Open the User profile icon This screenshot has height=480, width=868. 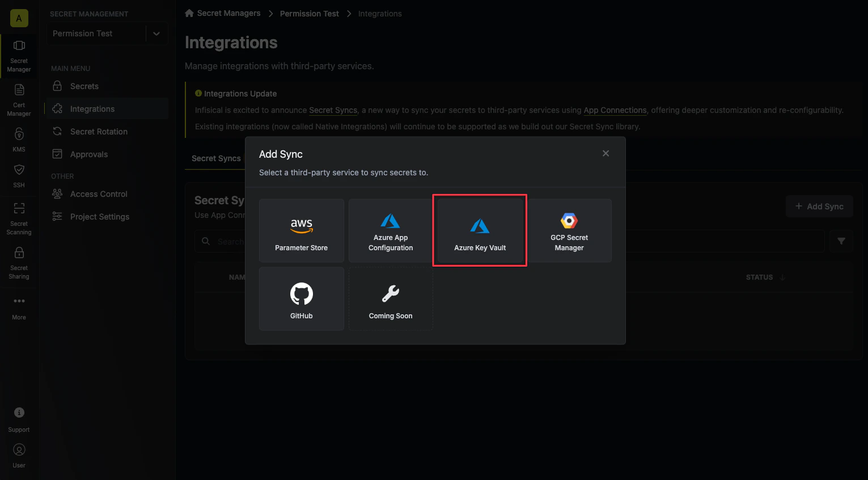19,450
